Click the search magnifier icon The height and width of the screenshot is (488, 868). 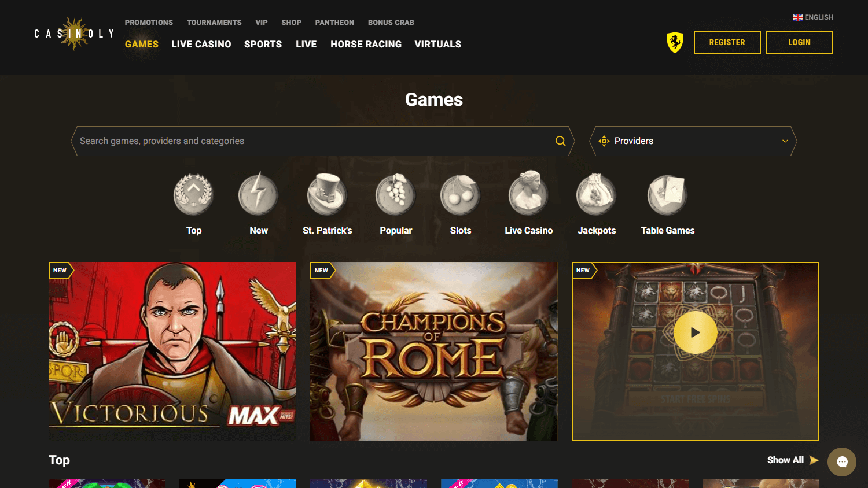(x=560, y=141)
